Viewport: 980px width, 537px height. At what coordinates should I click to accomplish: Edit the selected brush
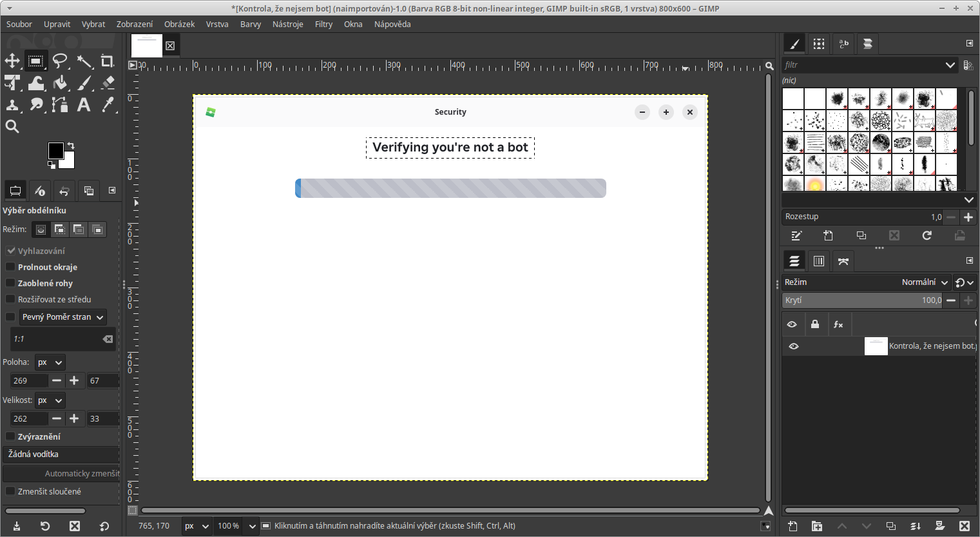[x=796, y=236]
